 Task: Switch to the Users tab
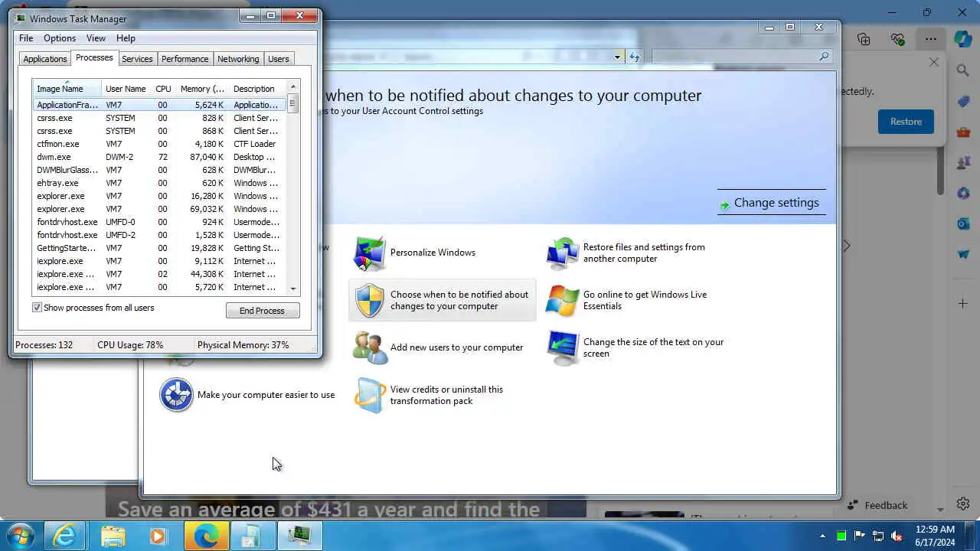[279, 59]
